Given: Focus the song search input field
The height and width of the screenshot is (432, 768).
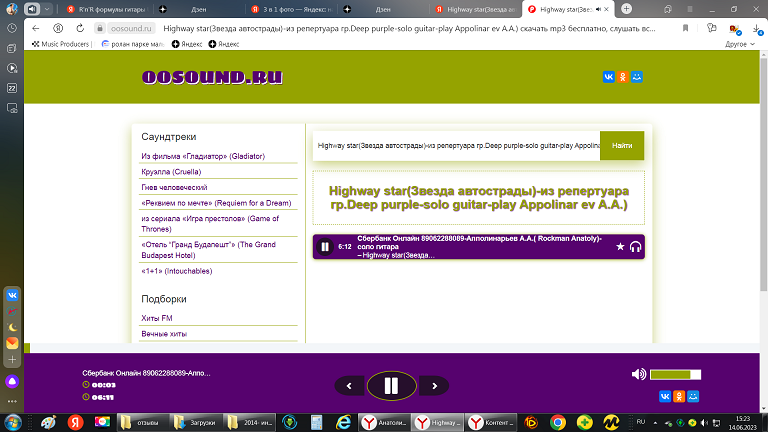Looking at the screenshot, I should pos(456,145).
